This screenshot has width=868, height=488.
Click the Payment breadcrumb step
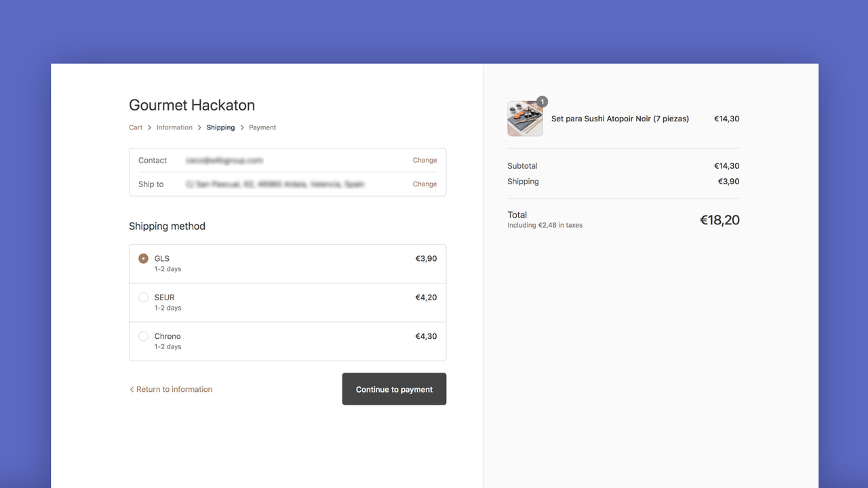tap(262, 127)
